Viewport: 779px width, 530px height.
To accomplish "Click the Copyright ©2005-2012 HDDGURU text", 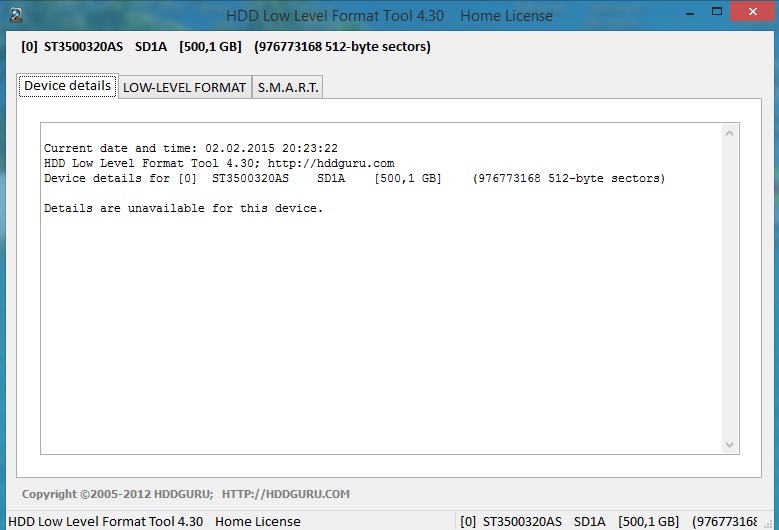I will pyautogui.click(x=117, y=494).
